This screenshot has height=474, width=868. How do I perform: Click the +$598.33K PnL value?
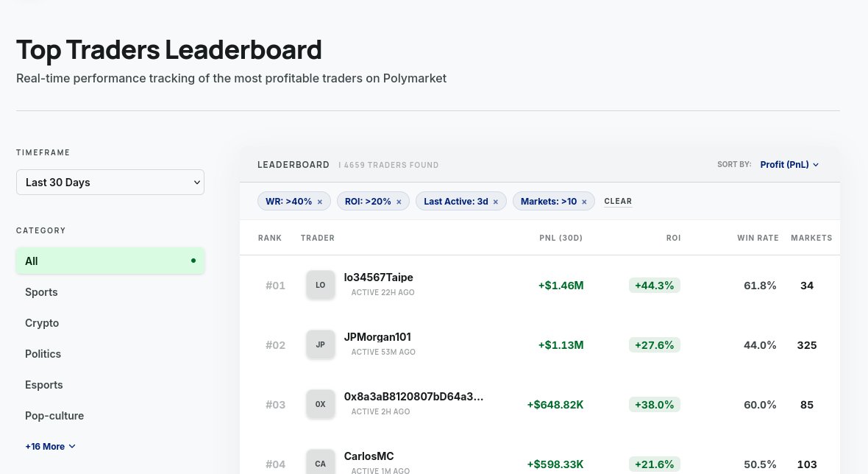555,464
